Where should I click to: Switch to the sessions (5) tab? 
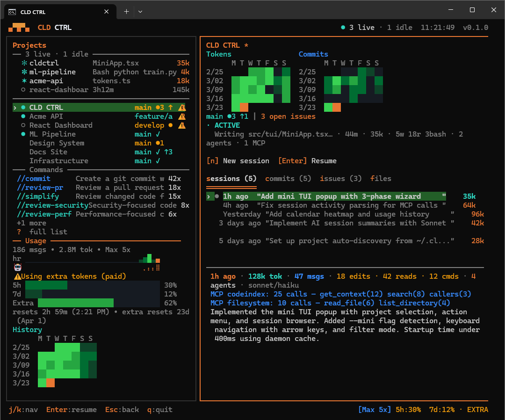tap(231, 179)
